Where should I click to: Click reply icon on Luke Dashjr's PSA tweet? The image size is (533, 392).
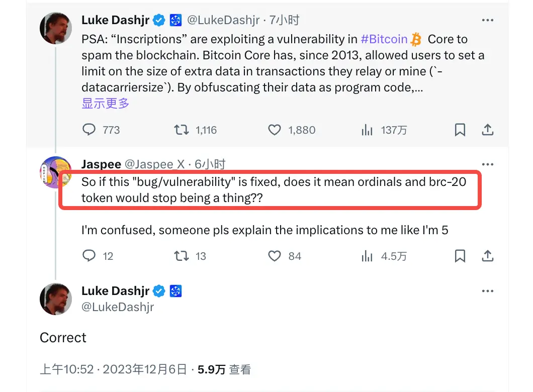click(89, 130)
